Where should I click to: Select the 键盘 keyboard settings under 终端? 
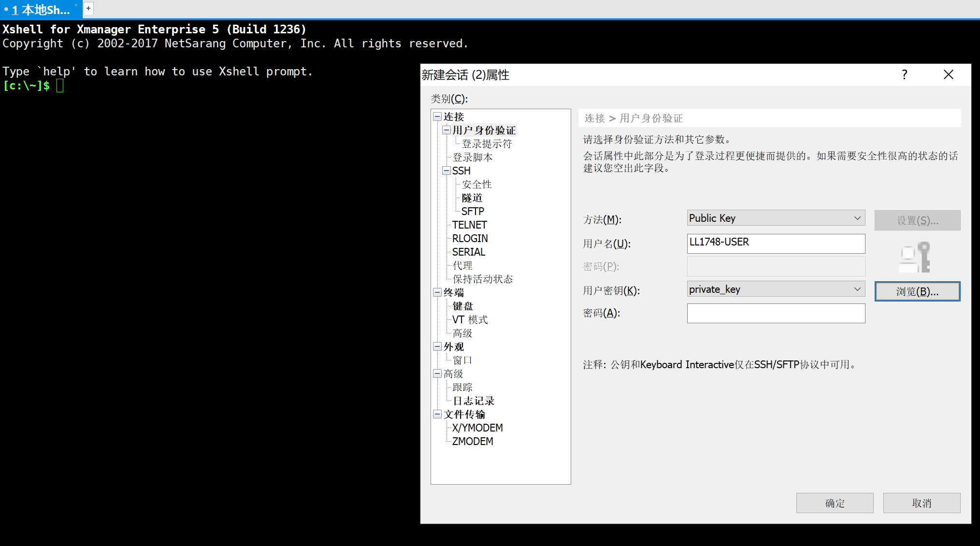pyautogui.click(x=462, y=306)
